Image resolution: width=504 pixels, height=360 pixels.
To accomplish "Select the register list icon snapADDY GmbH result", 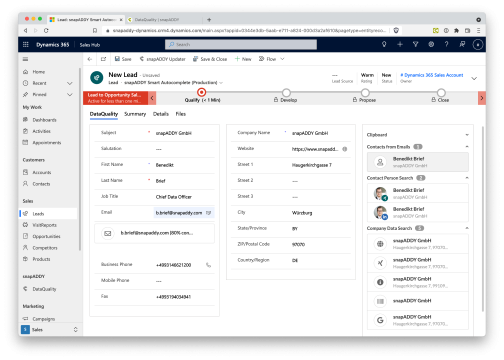I will click(418, 301).
